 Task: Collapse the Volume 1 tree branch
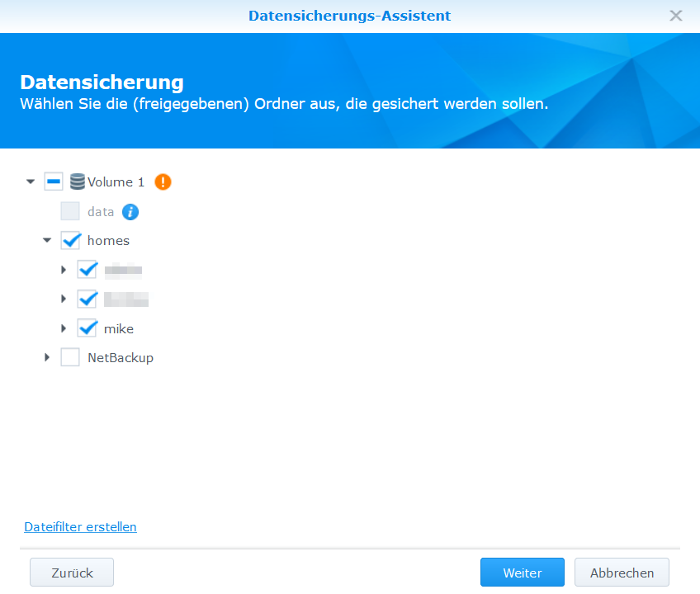tap(31, 181)
